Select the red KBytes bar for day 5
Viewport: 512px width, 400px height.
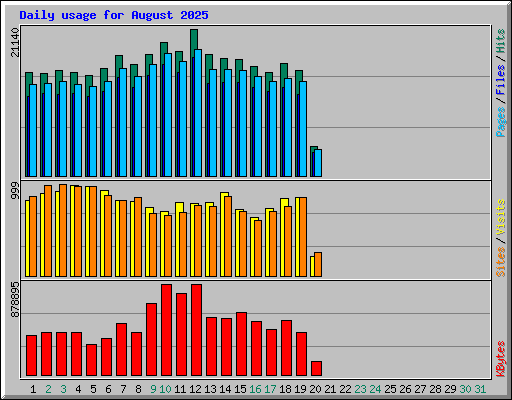tap(92, 360)
